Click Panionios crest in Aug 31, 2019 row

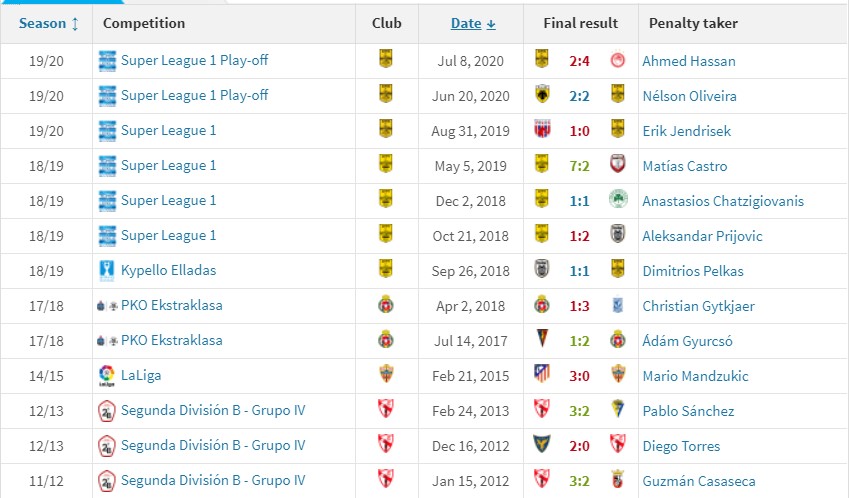click(541, 130)
